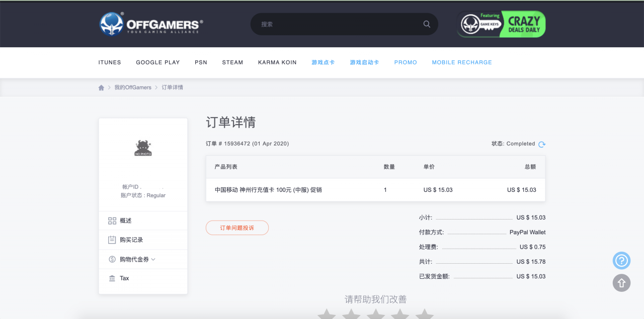This screenshot has width=644, height=319.
Task: Refresh the order status icon
Action: (x=542, y=144)
